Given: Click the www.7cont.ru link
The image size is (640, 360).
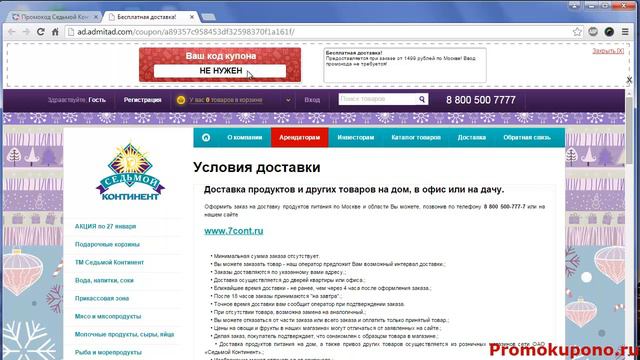Looking at the screenshot, I should (234, 231).
